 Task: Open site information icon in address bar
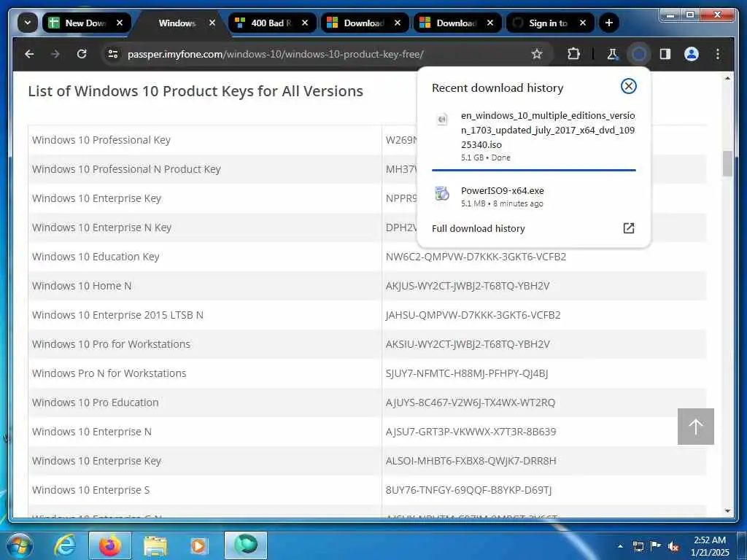(113, 54)
